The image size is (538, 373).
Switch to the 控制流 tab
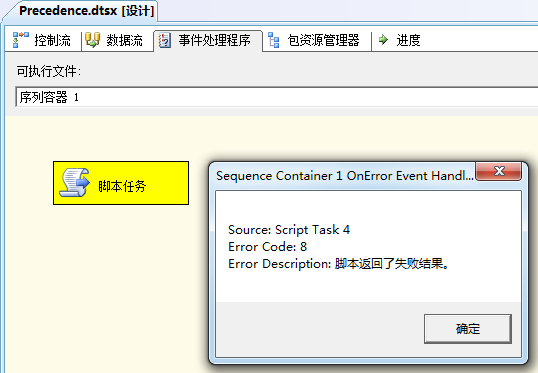43,40
